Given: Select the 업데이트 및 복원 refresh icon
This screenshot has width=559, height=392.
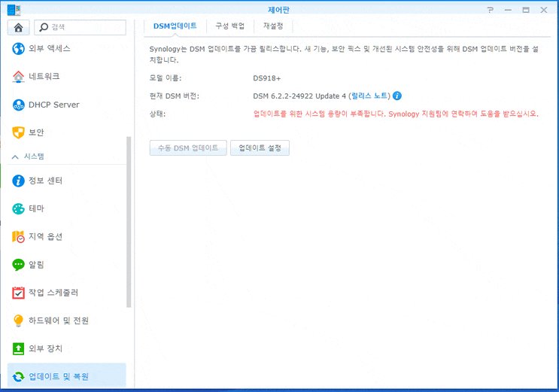Looking at the screenshot, I should point(18,376).
